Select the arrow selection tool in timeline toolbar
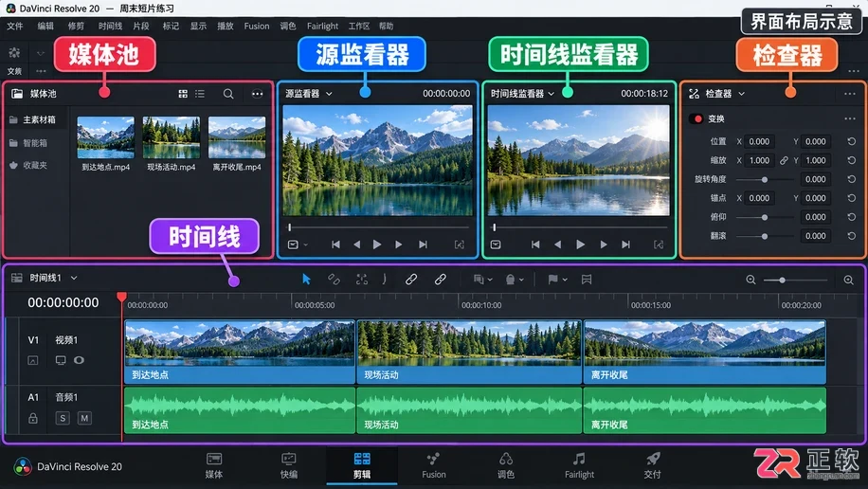 tap(306, 280)
